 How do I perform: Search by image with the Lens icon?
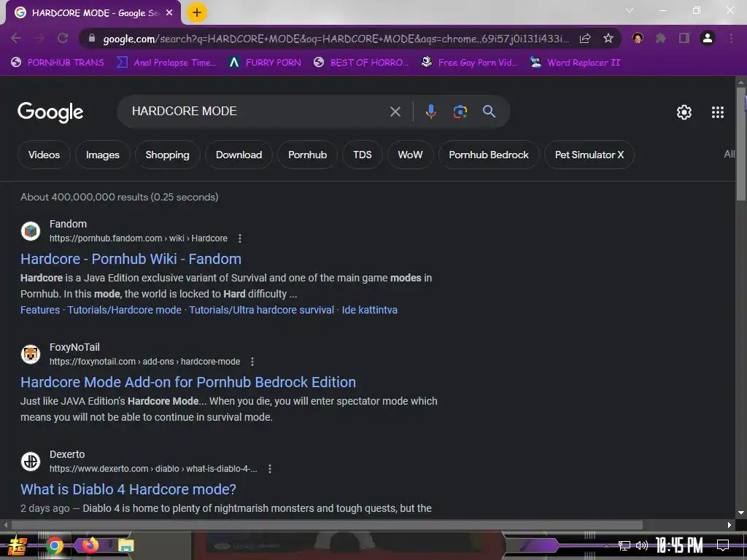click(460, 112)
